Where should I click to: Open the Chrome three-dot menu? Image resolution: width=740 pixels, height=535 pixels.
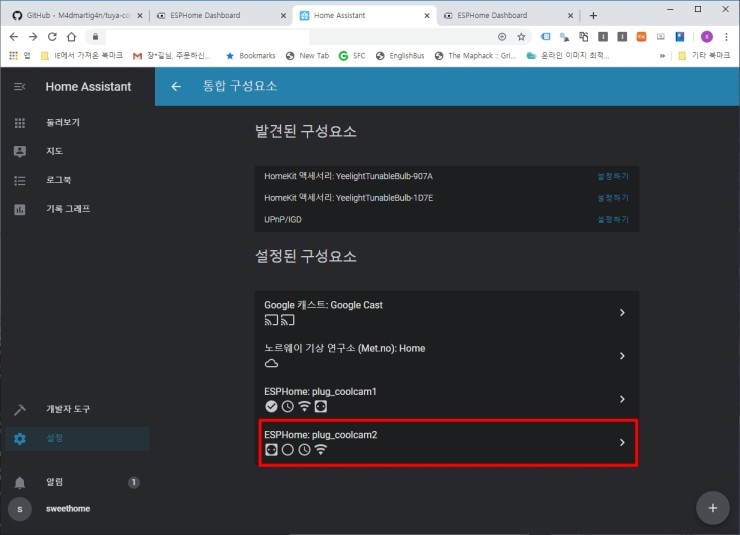pos(726,37)
